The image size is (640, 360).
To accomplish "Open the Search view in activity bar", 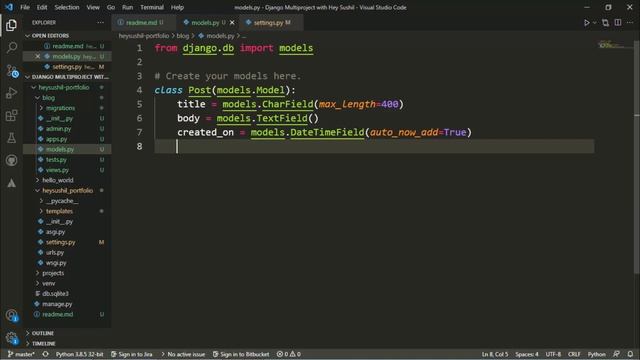I will click(x=11, y=48).
